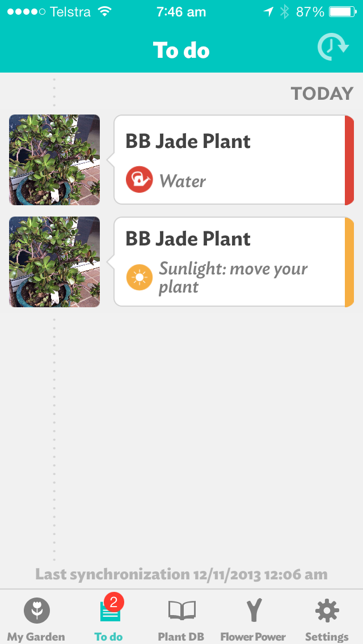Open the Sunlight: move your plant task
Screen dimensions: 363x644
click(x=230, y=262)
